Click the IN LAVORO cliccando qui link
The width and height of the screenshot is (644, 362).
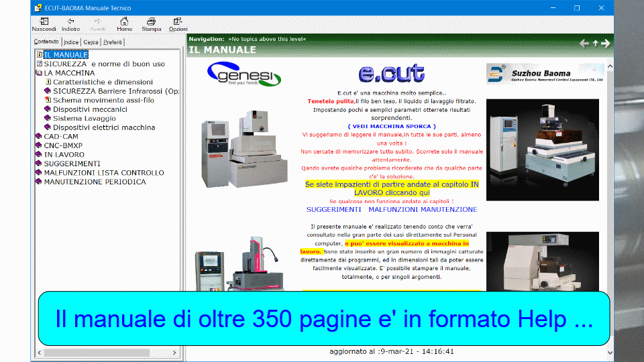392,188
